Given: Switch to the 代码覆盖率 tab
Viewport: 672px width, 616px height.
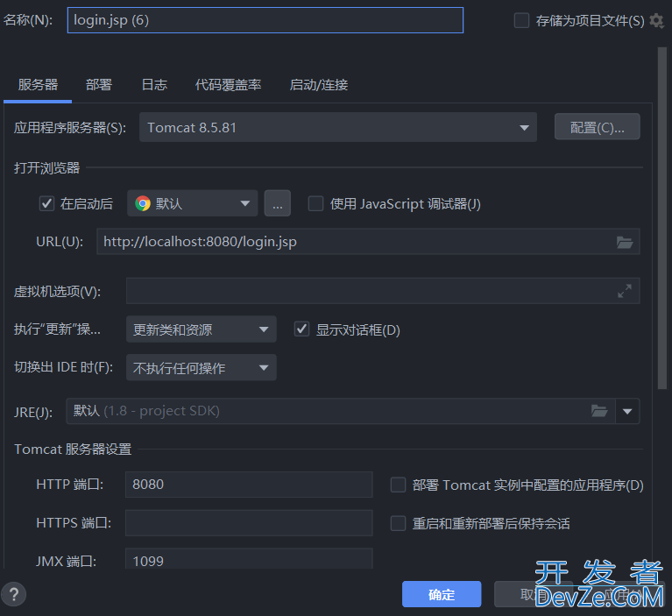Looking at the screenshot, I should click(x=228, y=84).
